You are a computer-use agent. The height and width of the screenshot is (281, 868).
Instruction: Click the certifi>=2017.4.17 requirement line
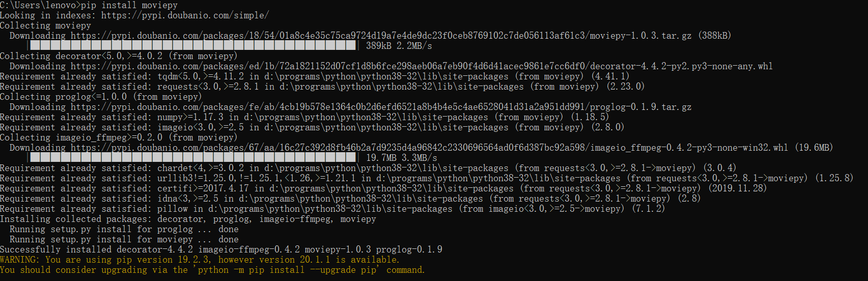click(x=383, y=188)
